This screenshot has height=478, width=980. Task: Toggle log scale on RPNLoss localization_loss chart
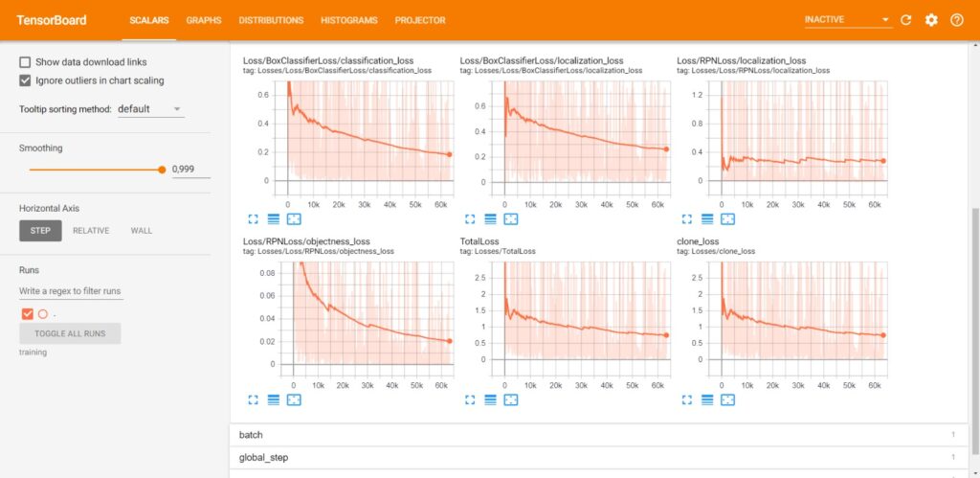point(706,219)
